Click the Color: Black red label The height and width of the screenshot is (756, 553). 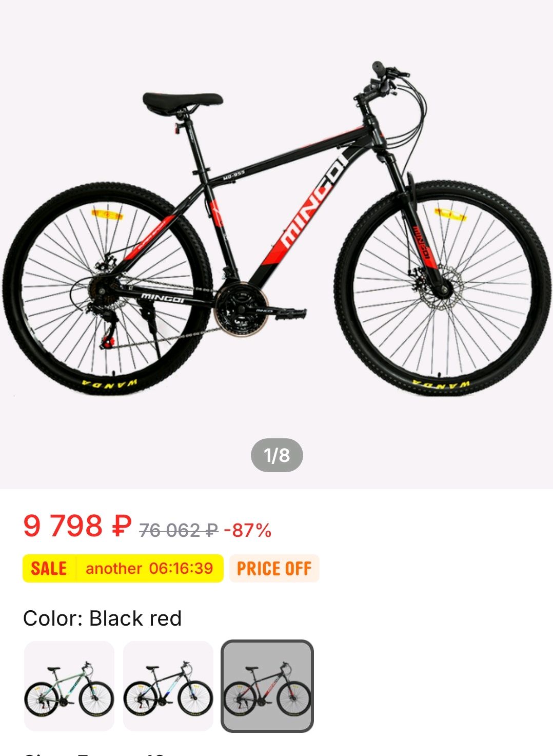(103, 618)
